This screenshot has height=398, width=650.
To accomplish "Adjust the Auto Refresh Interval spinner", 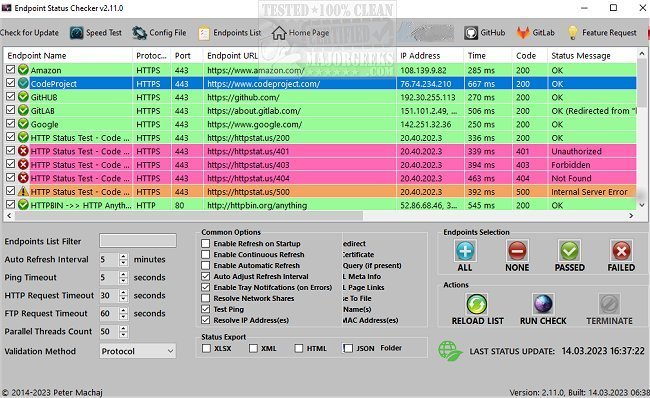I will click(x=123, y=260).
